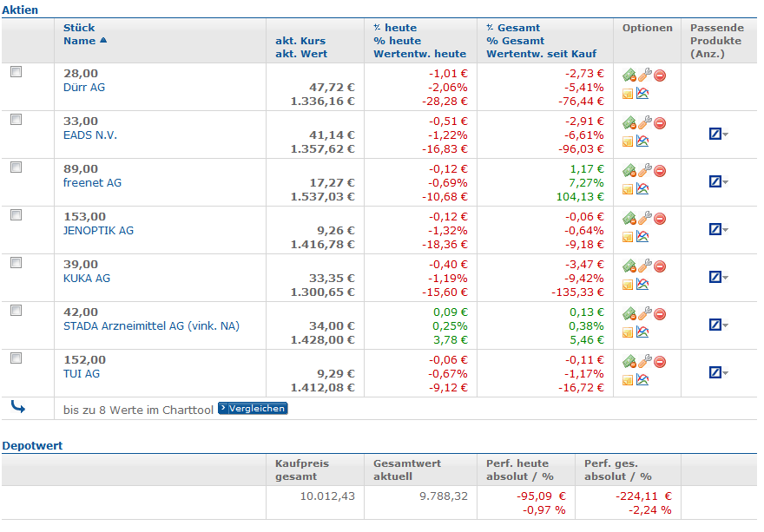The width and height of the screenshot is (764, 532).
Task: Click the Stück column header
Action: [x=79, y=28]
